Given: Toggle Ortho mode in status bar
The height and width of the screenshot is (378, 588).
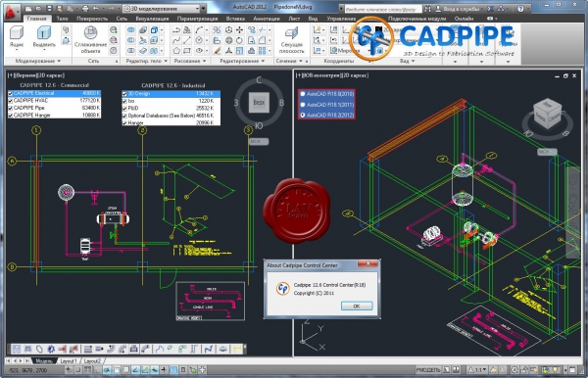Looking at the screenshot, I should pos(97,370).
